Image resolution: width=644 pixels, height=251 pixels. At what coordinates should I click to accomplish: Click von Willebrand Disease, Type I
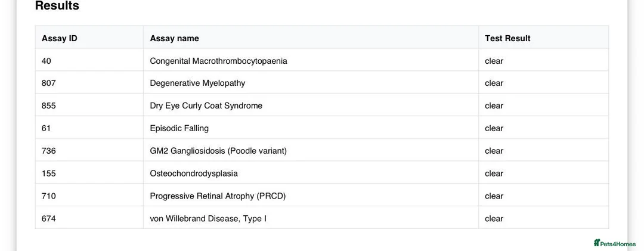tap(208, 219)
